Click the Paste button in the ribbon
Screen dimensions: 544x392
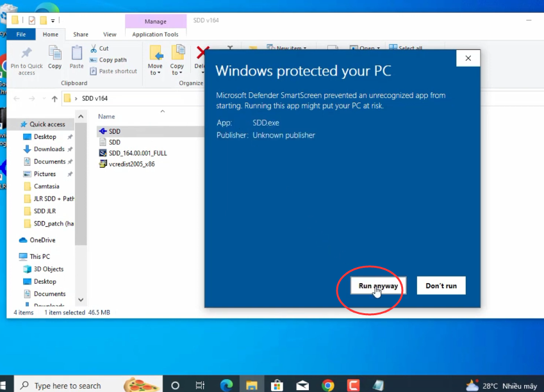coord(77,58)
